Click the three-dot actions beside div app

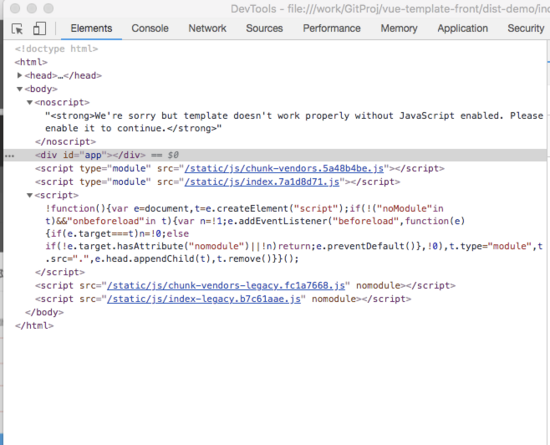coord(10,156)
